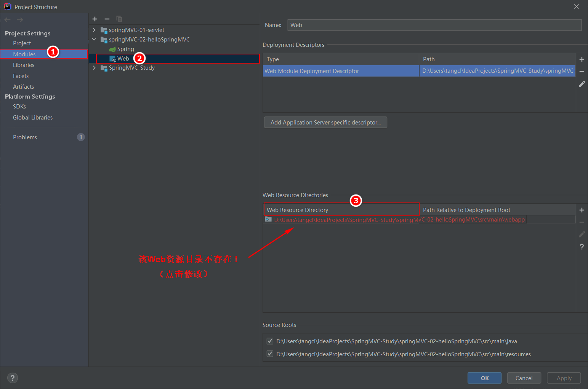Confirm with the OK button
The width and height of the screenshot is (588, 389).
(x=485, y=378)
